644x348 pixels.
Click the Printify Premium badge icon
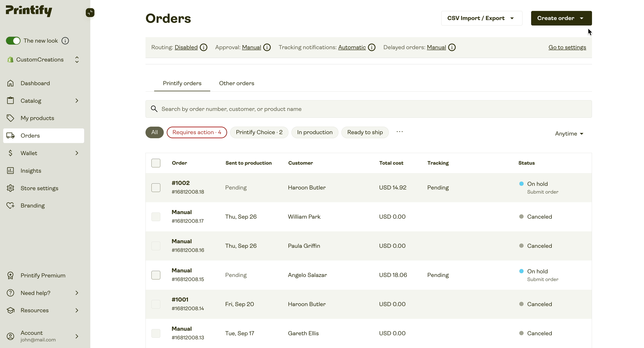[x=10, y=275]
